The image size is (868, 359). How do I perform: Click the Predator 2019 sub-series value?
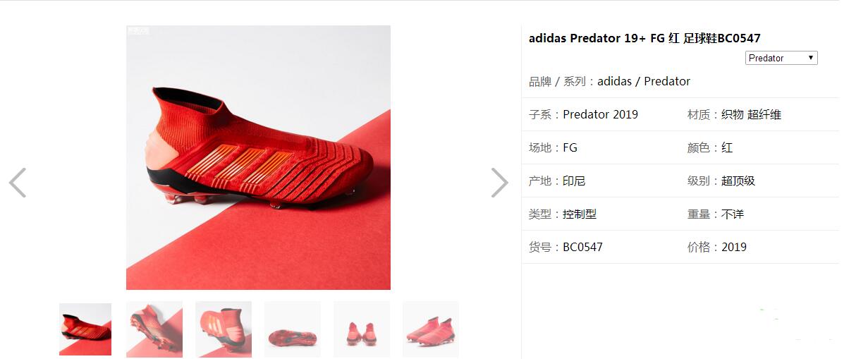tap(600, 114)
